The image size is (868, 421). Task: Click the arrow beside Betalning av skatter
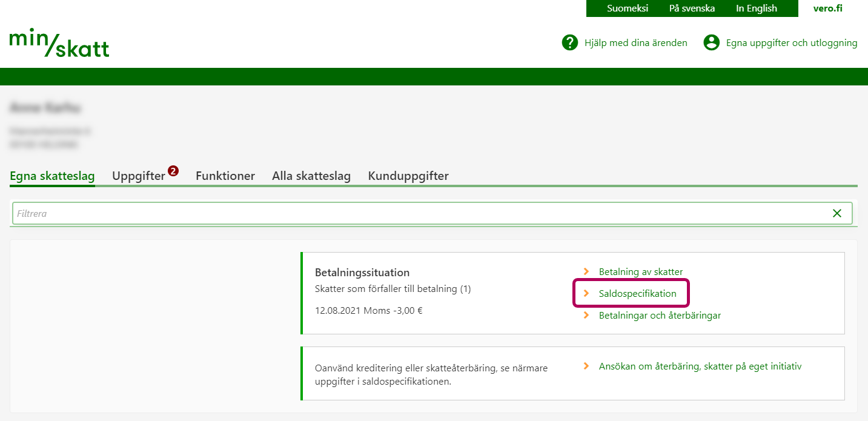point(586,272)
